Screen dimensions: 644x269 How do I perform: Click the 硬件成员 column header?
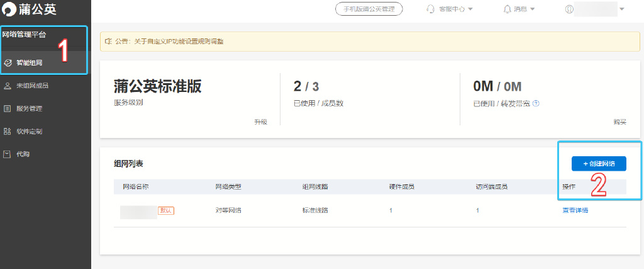coord(402,186)
